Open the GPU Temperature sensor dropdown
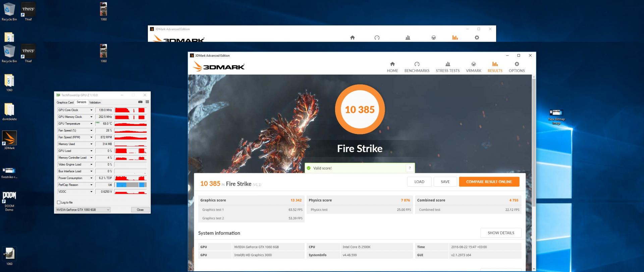The width and height of the screenshot is (644, 272). click(91, 124)
